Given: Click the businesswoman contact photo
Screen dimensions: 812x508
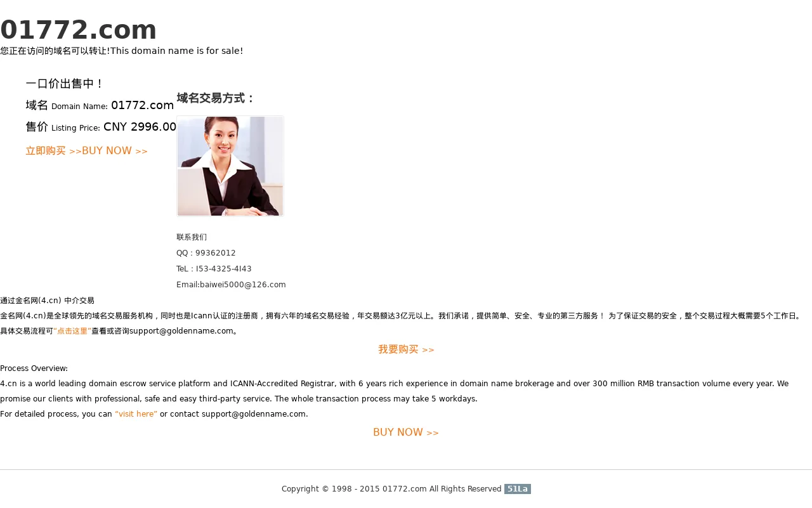Looking at the screenshot, I should point(230,166).
